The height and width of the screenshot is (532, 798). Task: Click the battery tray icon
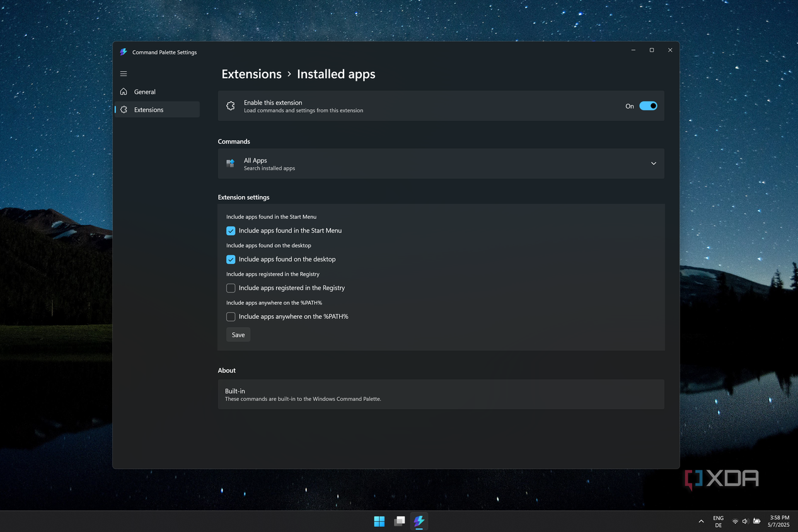click(x=756, y=521)
